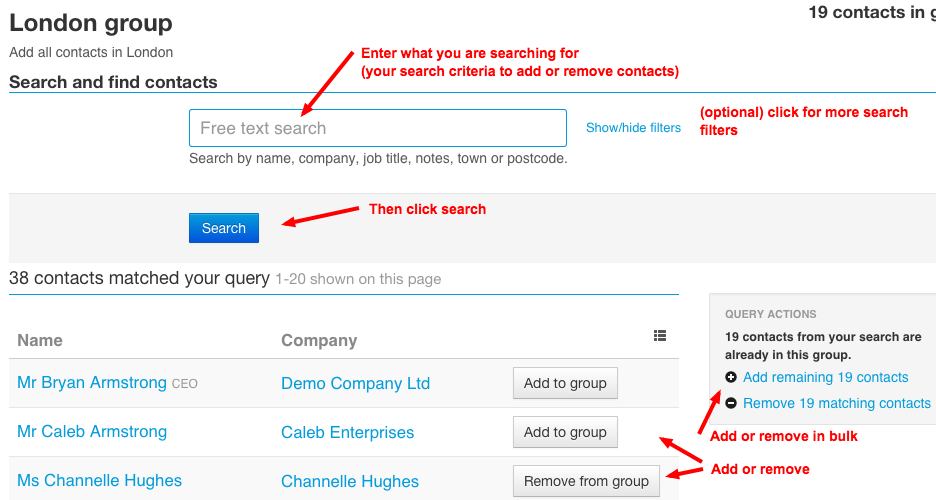Add Bryan Armstrong to the group
This screenshot has height=500, width=936.
tap(565, 383)
